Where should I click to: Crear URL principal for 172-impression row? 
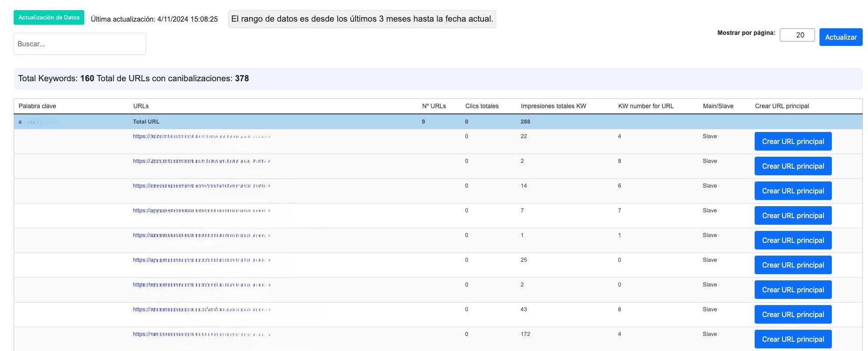click(793, 339)
